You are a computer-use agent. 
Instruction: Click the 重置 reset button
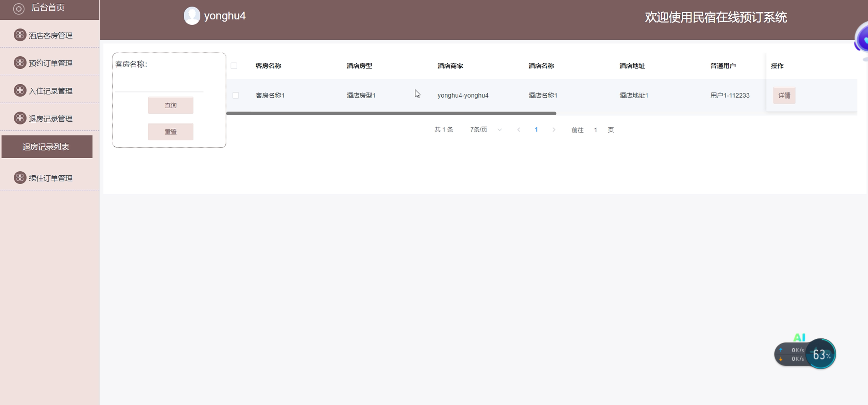(x=170, y=132)
